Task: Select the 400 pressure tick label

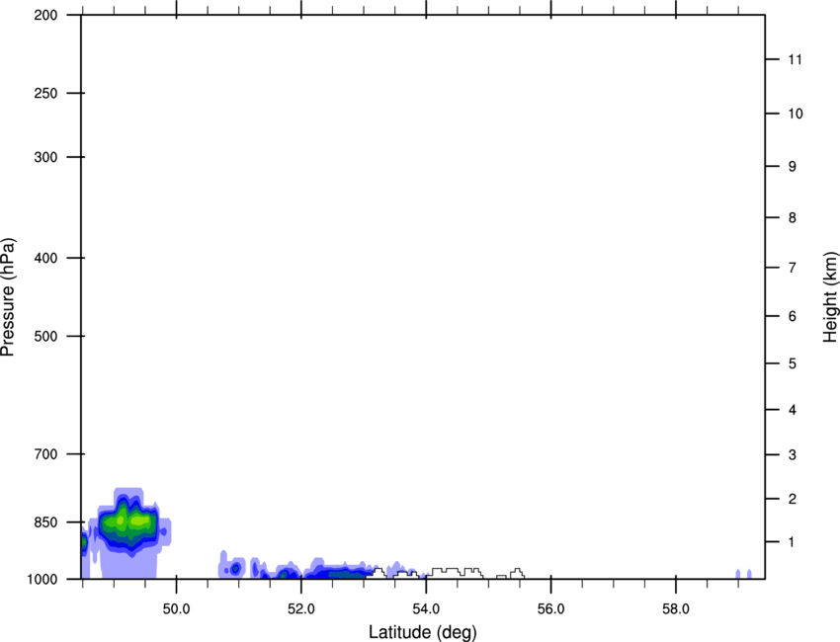Action: (45, 258)
